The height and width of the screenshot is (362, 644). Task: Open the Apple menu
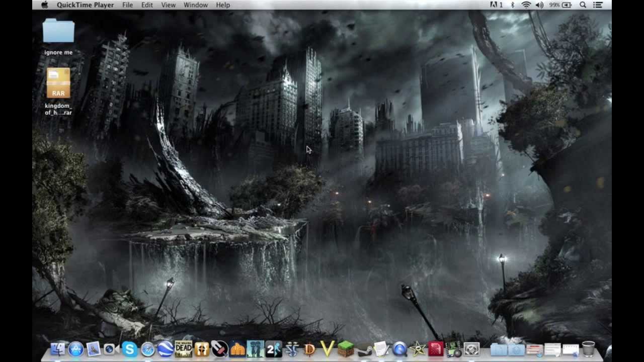pyautogui.click(x=44, y=5)
